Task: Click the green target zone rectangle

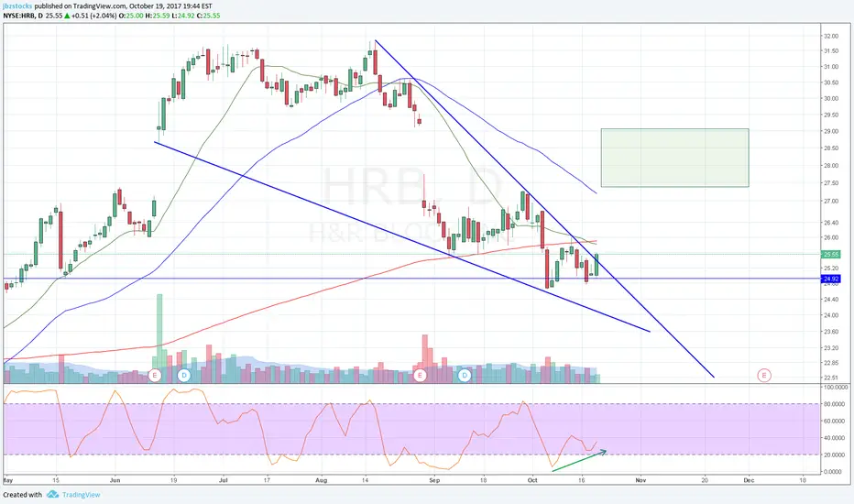Action: (674, 158)
